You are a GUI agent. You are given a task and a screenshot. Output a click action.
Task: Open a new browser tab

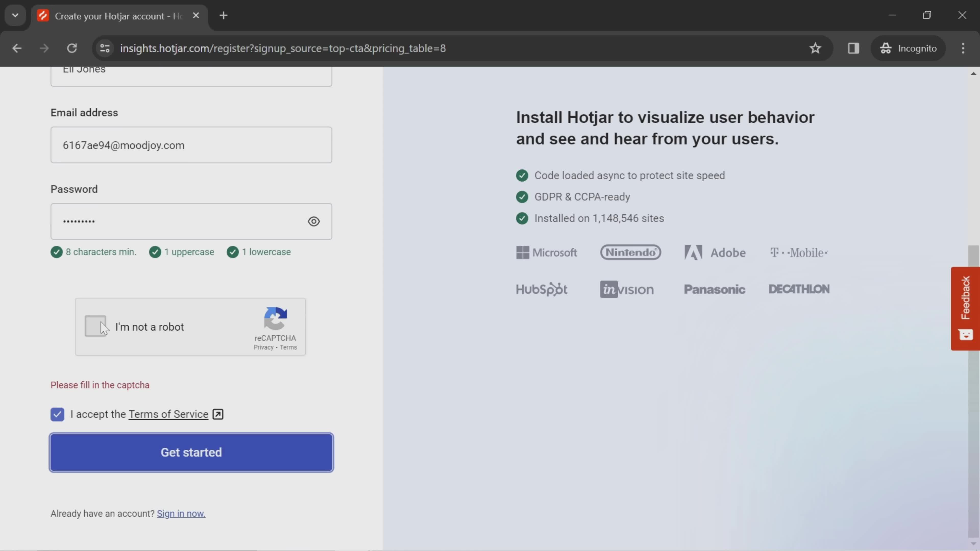click(223, 16)
